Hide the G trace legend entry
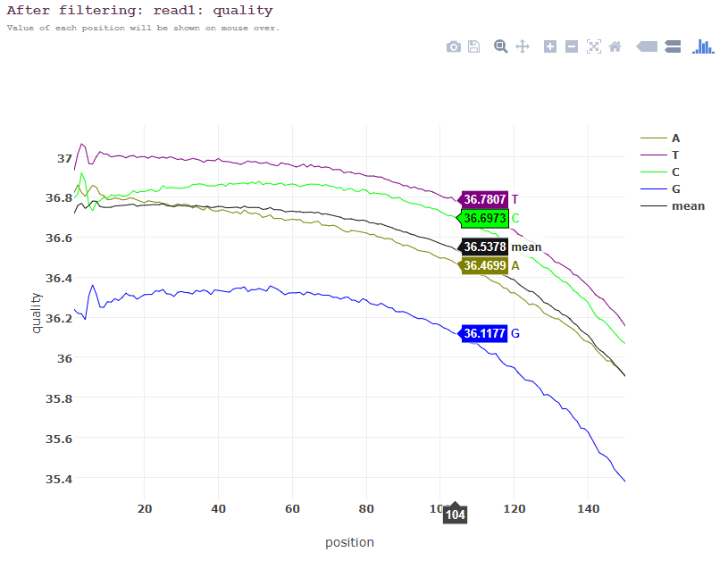Screen dimensions: 728x569 [661, 188]
